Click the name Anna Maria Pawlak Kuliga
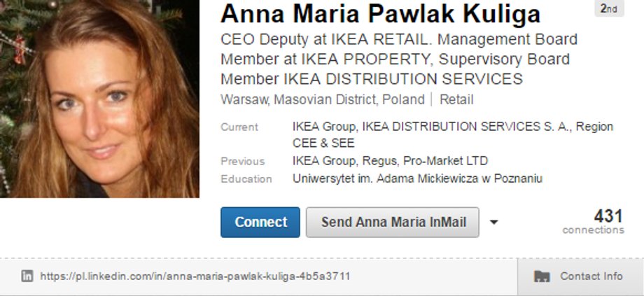This screenshot has width=644, height=296. 380,14
